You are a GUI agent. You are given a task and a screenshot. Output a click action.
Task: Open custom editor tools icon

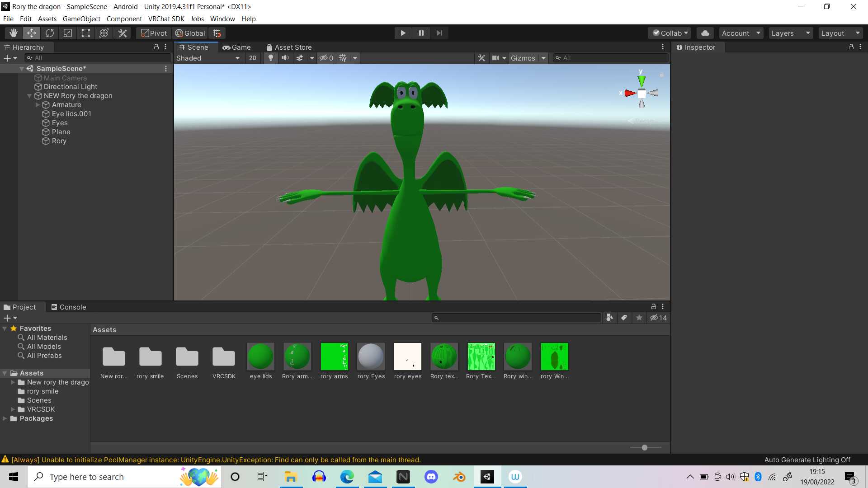(123, 33)
